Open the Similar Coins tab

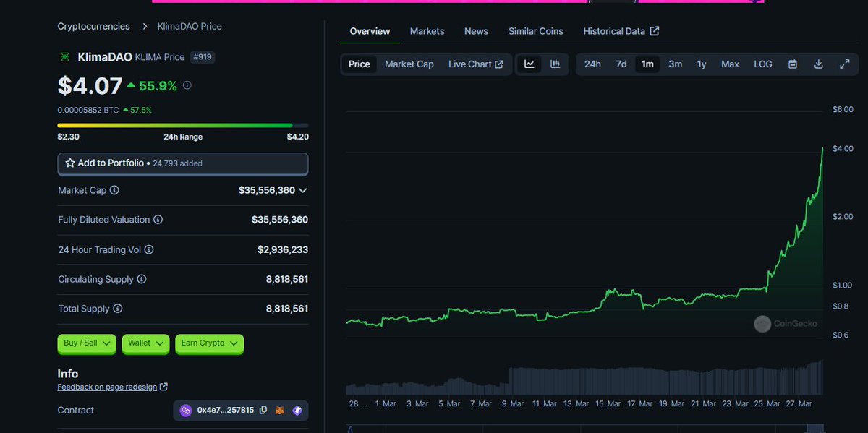coord(535,31)
